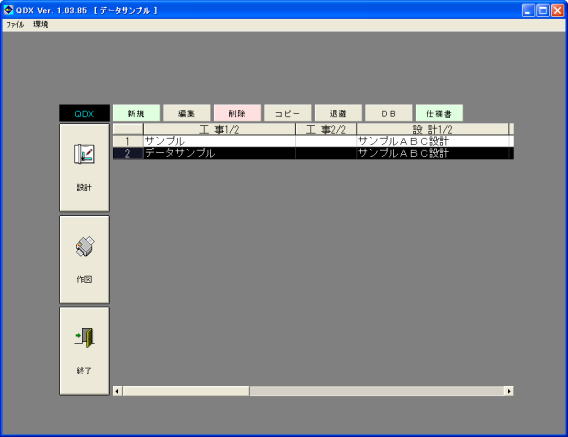Open the 環境 menu

pyautogui.click(x=41, y=24)
